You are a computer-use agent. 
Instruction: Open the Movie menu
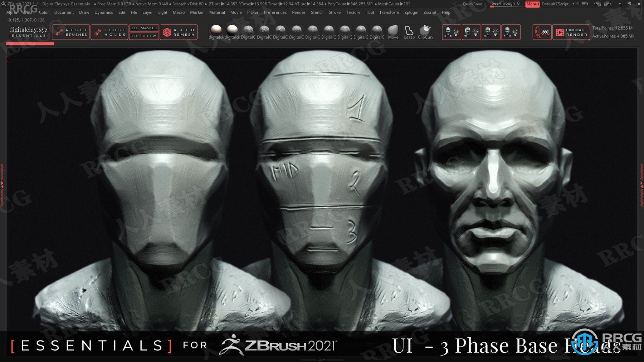point(236,12)
